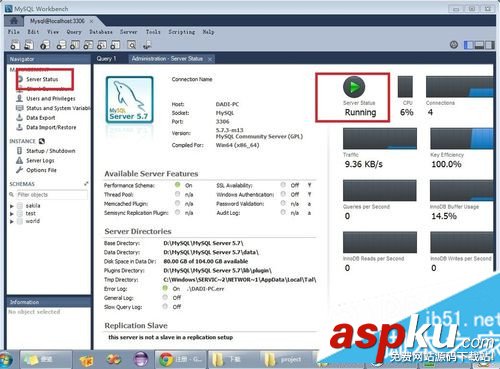Click the Performance Schema On indicator
The image size is (500, 369).
178,185
